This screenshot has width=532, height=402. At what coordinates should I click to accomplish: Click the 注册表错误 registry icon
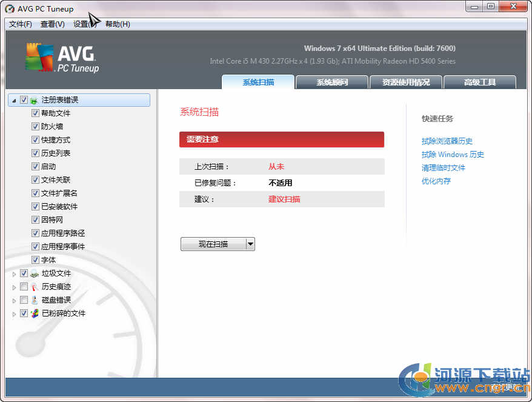pyautogui.click(x=34, y=100)
